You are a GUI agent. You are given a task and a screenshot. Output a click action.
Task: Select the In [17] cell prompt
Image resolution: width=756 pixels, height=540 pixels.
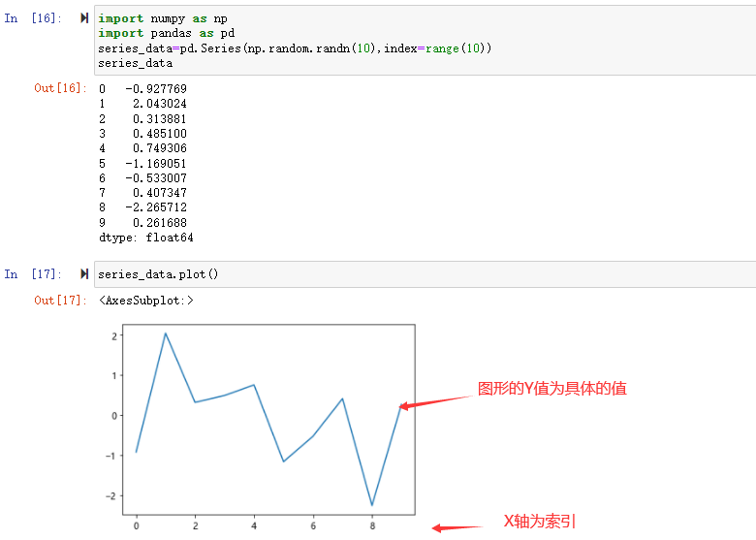31,274
